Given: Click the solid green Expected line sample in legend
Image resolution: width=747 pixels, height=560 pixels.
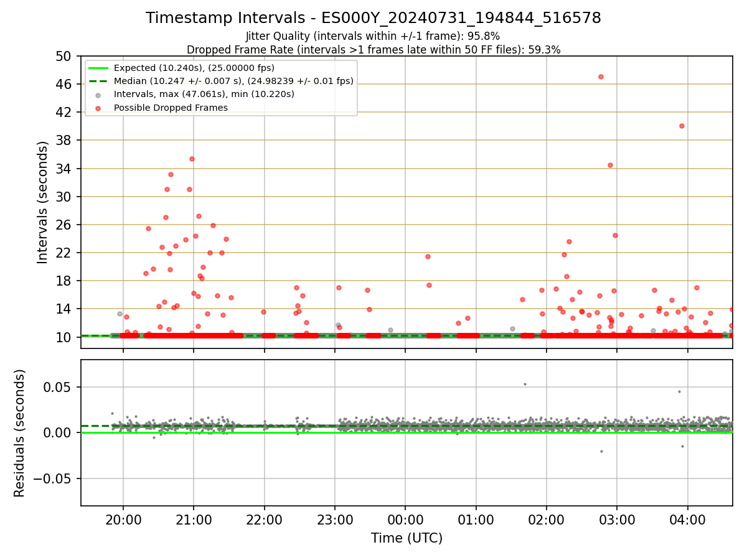Looking at the screenshot, I should (x=98, y=68).
